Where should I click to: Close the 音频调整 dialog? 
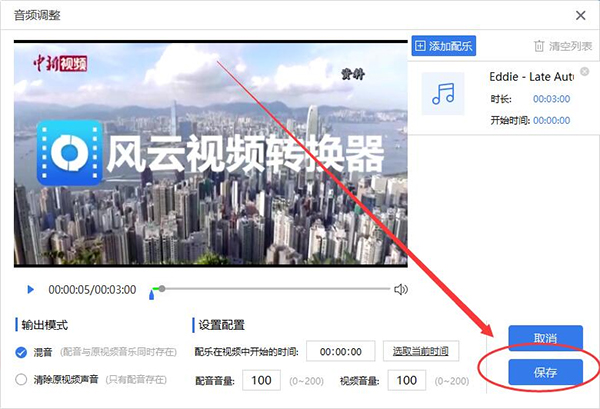(x=580, y=15)
